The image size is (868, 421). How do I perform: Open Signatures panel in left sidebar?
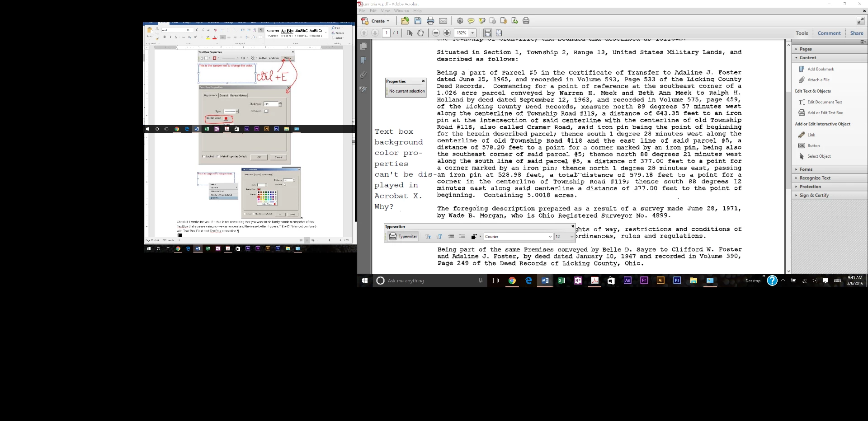coord(363,89)
